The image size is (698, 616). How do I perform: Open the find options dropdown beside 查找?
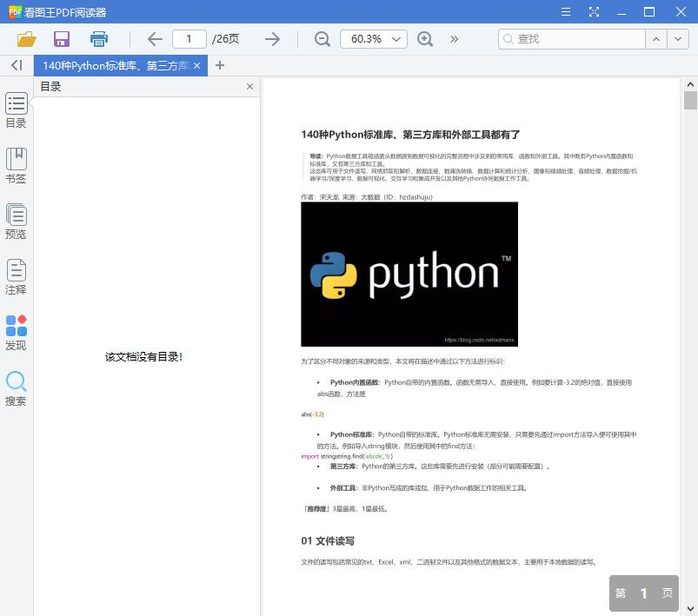click(x=677, y=39)
